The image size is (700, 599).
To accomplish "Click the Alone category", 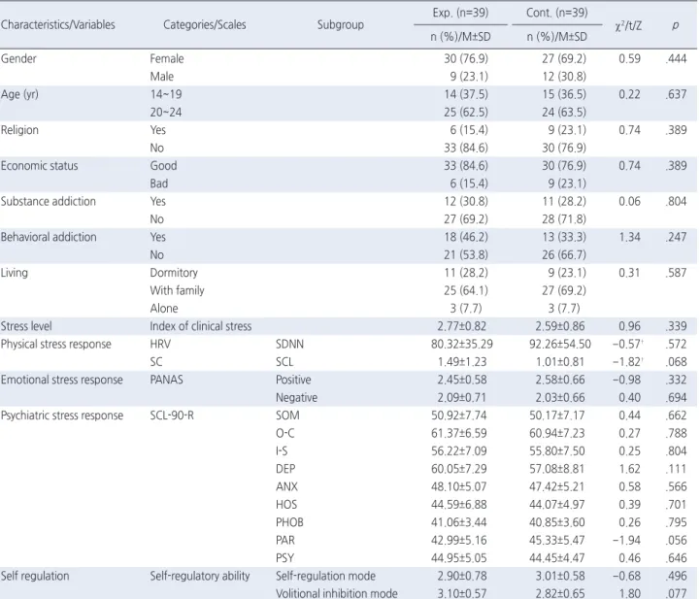I will [164, 309].
